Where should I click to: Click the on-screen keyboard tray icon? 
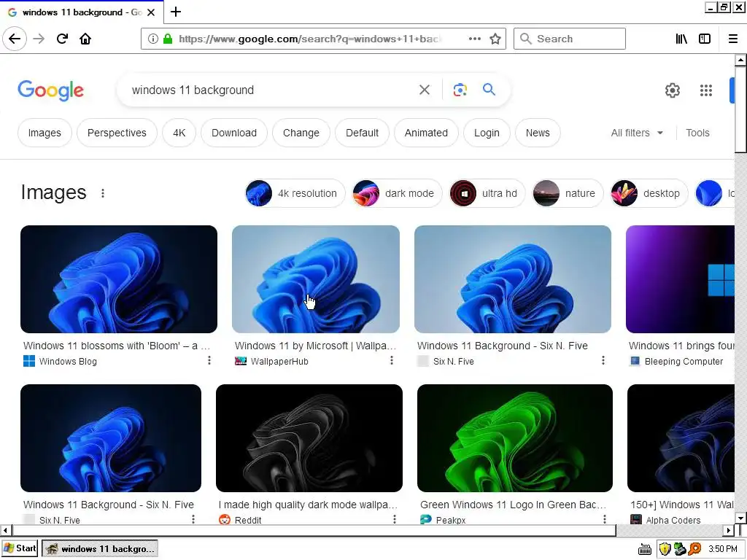(645, 549)
